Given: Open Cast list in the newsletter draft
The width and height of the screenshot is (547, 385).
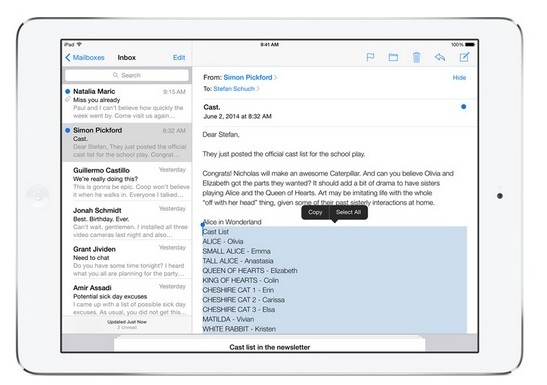Looking at the screenshot, I should coord(269,345).
